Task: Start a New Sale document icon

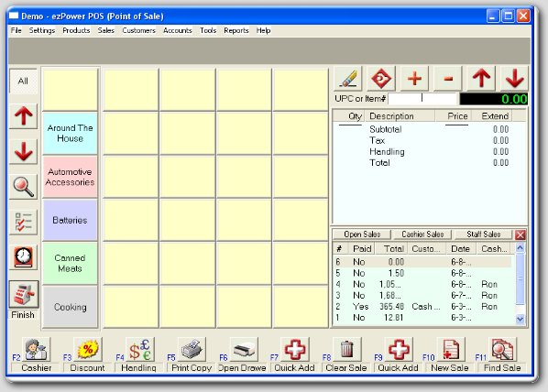Action: [451, 349]
